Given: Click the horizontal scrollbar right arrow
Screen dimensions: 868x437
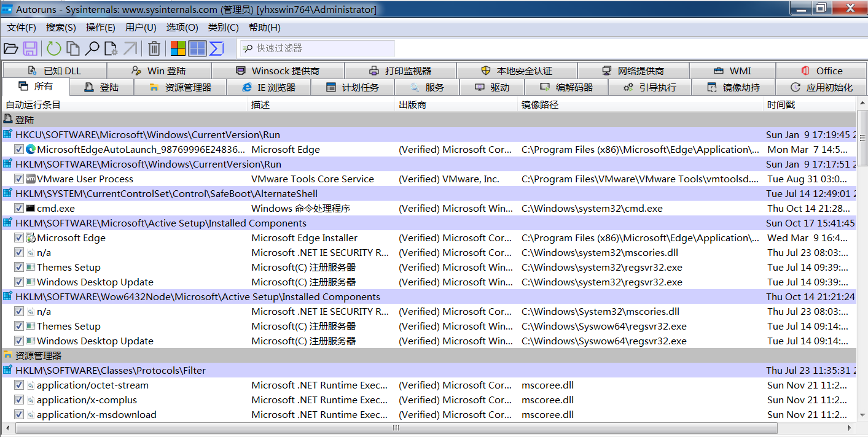Looking at the screenshot, I should pyautogui.click(x=850, y=428).
